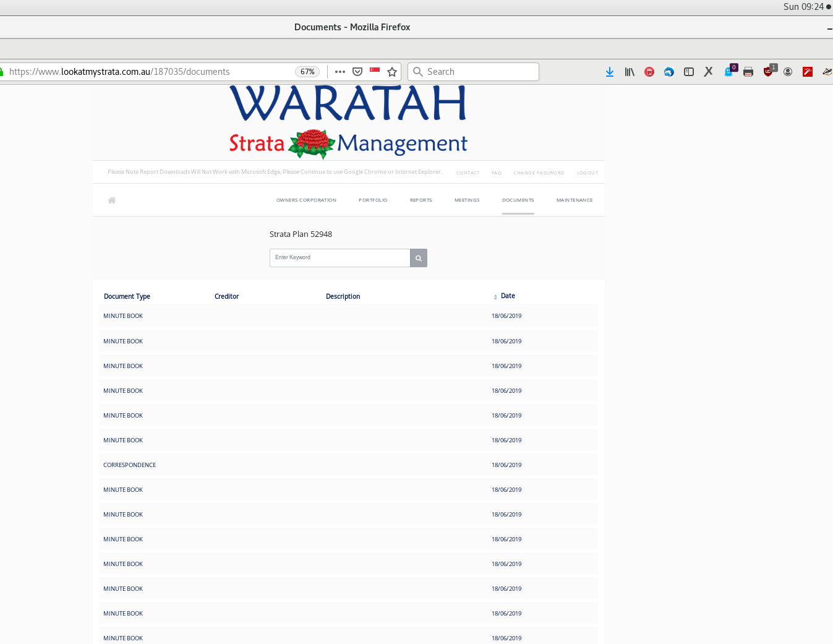Open the Firefox downloads arrow icon
Image resolution: width=833 pixels, height=644 pixels.
point(610,72)
